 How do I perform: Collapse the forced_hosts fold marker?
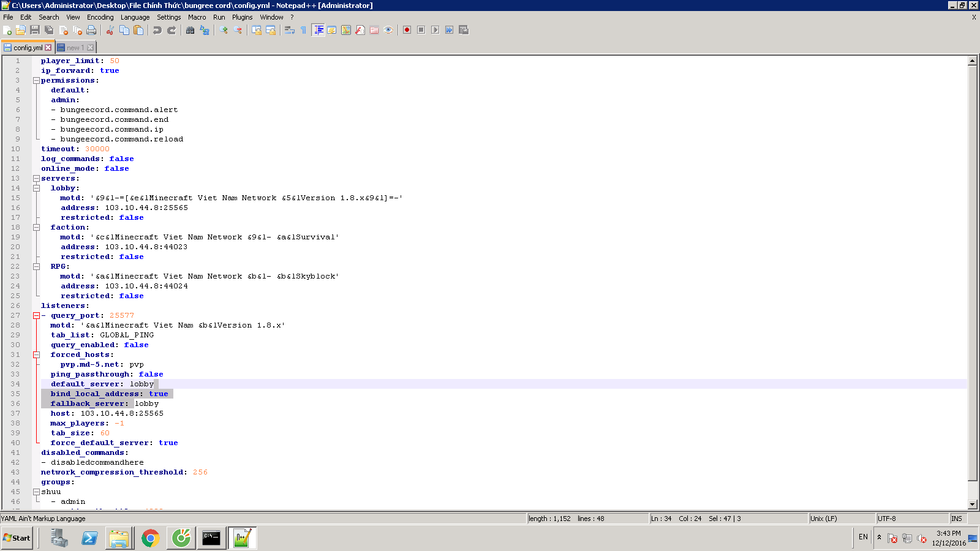click(36, 355)
